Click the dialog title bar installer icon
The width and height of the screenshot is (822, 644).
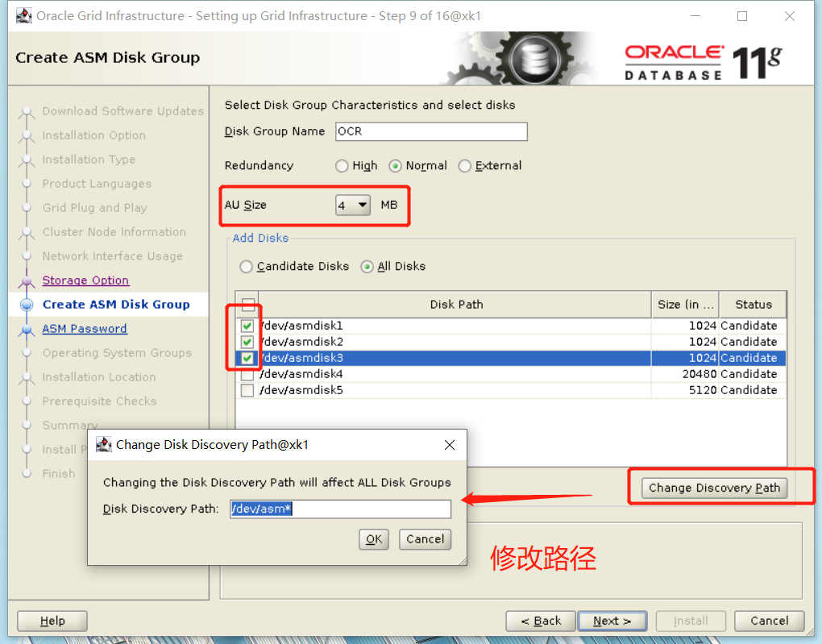tap(104, 445)
